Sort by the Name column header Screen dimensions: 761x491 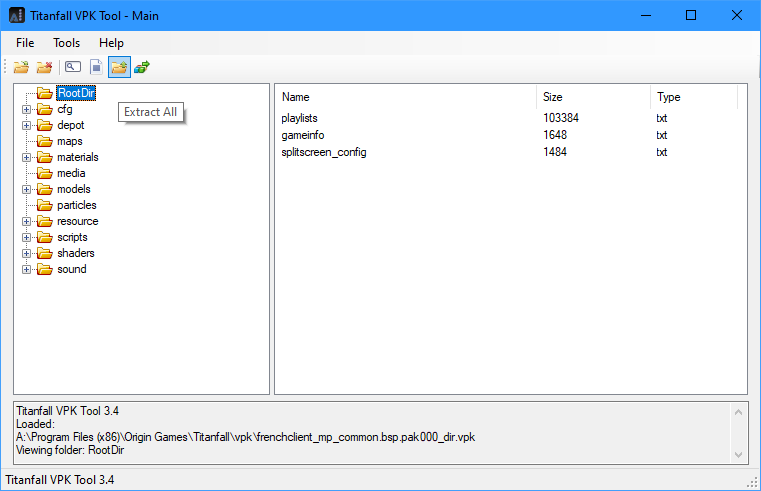(407, 97)
